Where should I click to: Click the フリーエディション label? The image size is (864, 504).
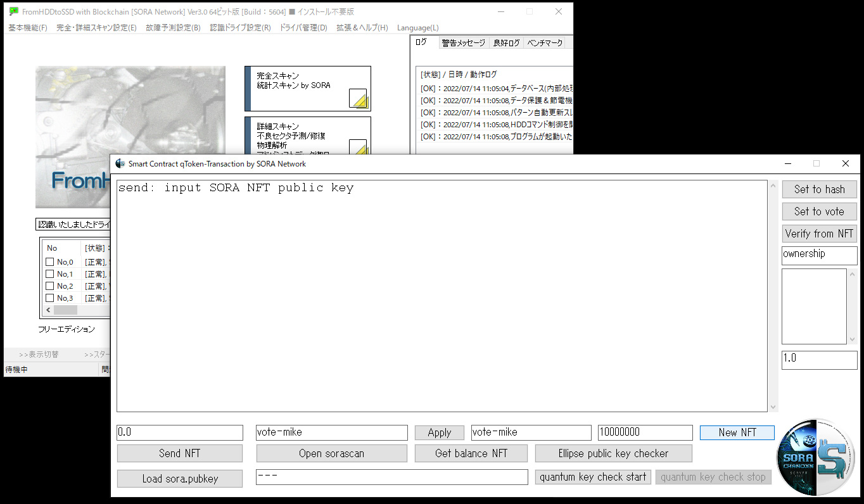pos(67,329)
